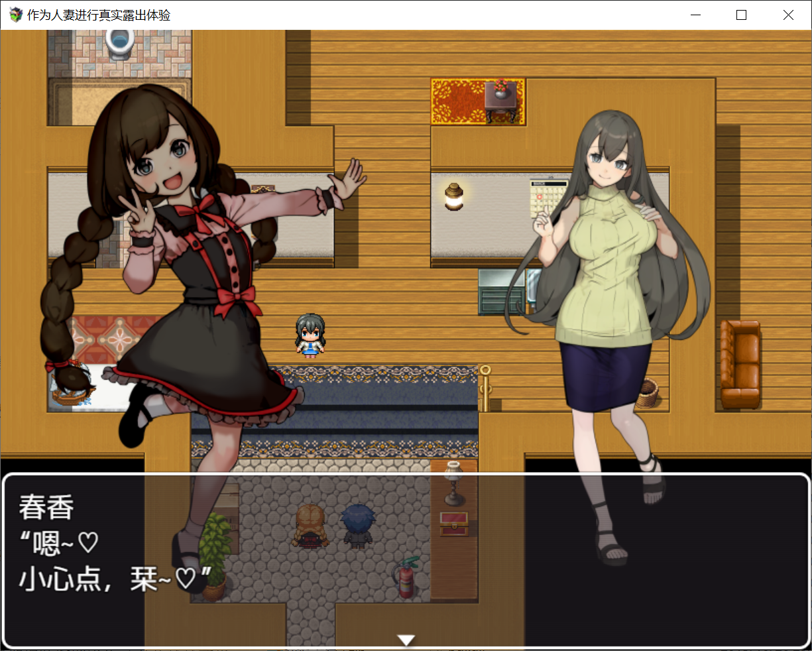Click the glass display cabinet
Screen dimensions: 812x651
coord(502,292)
